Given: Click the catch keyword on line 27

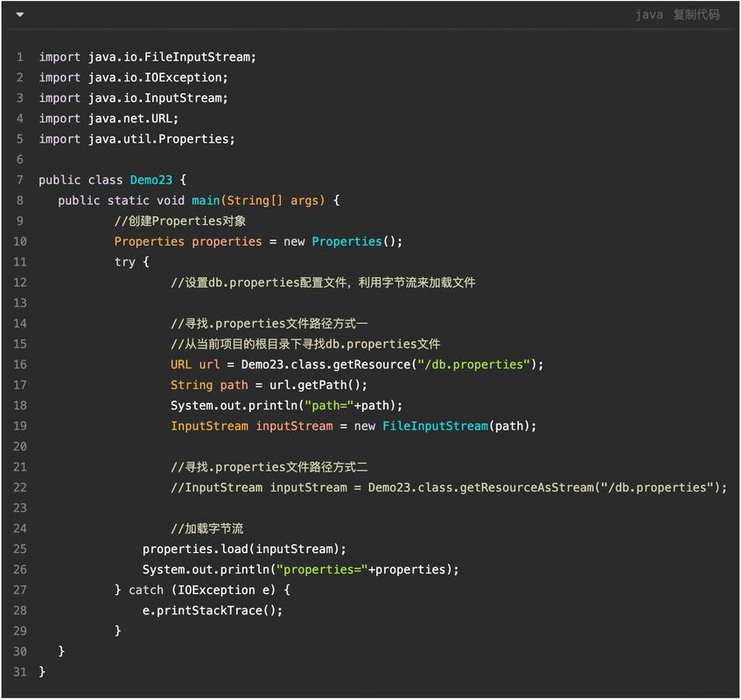Looking at the screenshot, I should pos(146,591).
